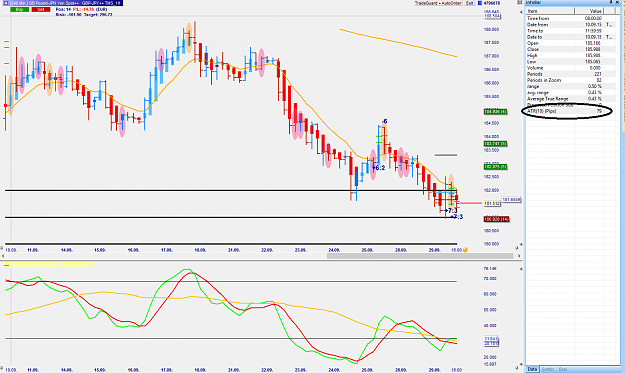Click the green Buy button
This screenshot has width=625, height=373.
(x=20, y=9)
